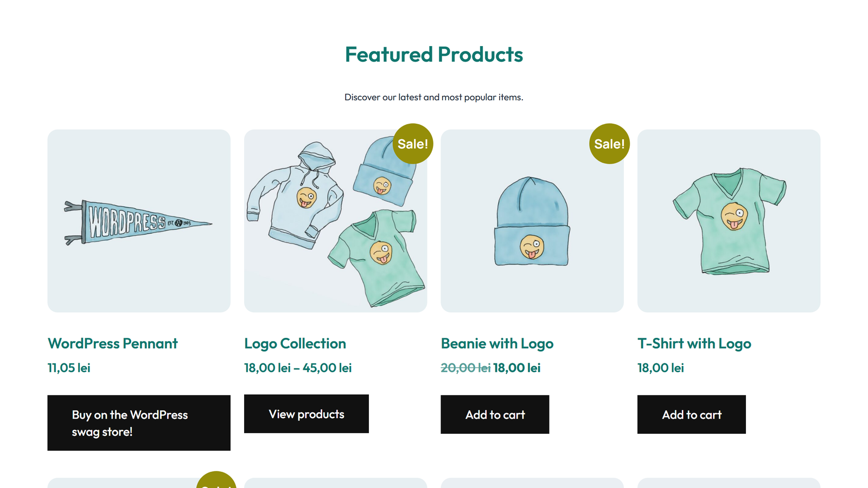Click View products for Logo Collection
868x488 pixels.
(x=306, y=414)
